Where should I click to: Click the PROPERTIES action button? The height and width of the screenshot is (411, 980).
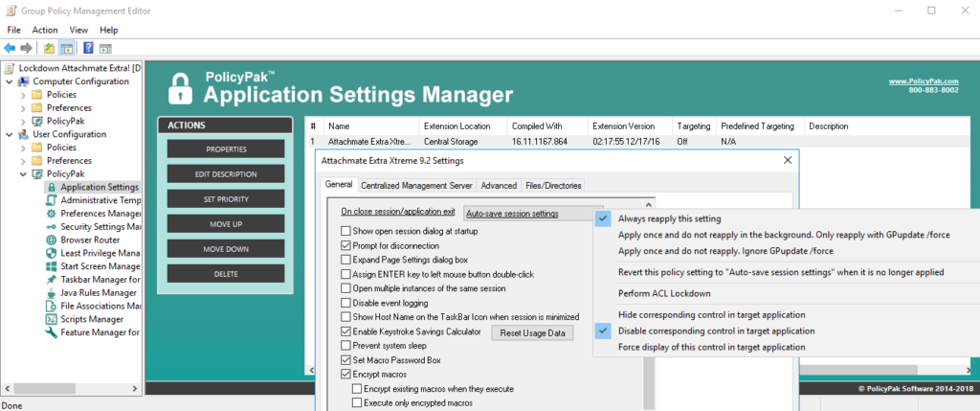coord(226,148)
